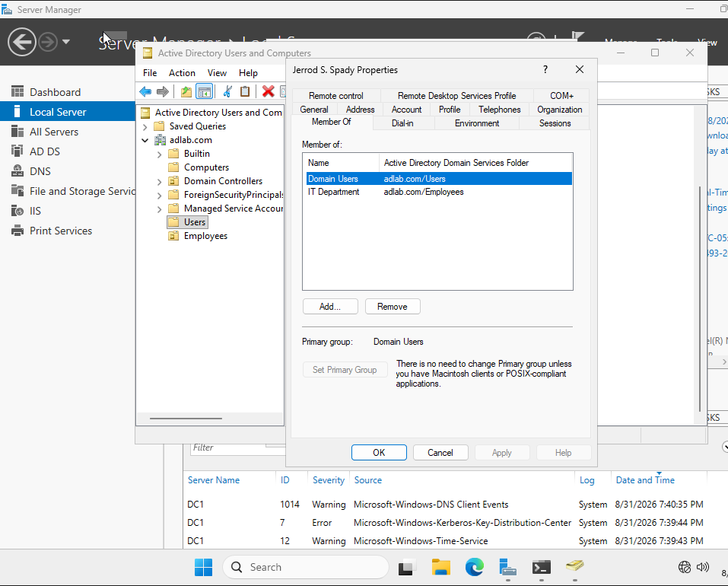Viewport: 728px width, 586px height.
Task: Open the Organization tab
Action: coord(559,110)
